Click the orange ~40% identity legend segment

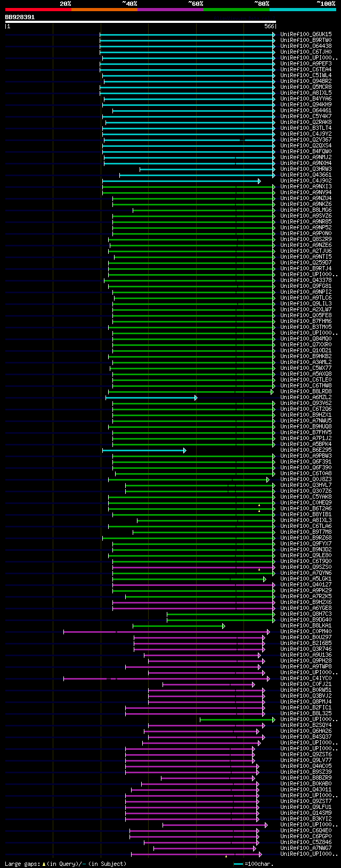tap(104, 10)
